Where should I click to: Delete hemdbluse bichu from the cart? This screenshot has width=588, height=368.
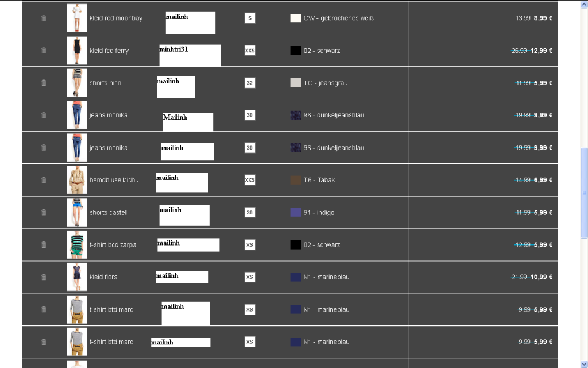pos(44,180)
